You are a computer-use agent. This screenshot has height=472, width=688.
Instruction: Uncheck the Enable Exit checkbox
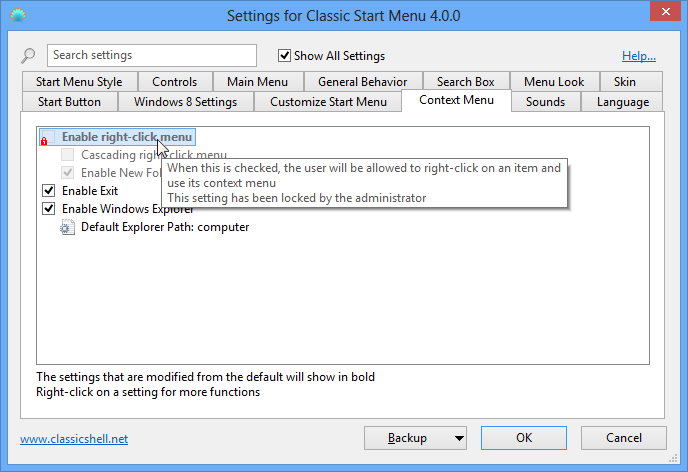tap(48, 190)
